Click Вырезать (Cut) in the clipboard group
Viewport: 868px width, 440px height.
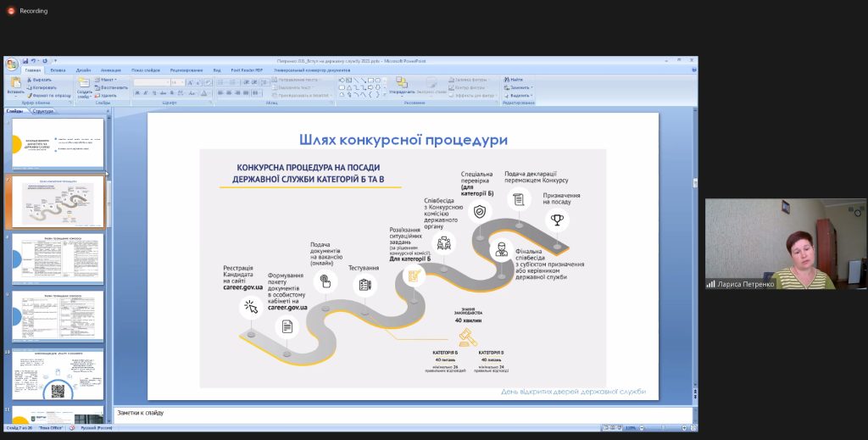click(x=42, y=79)
